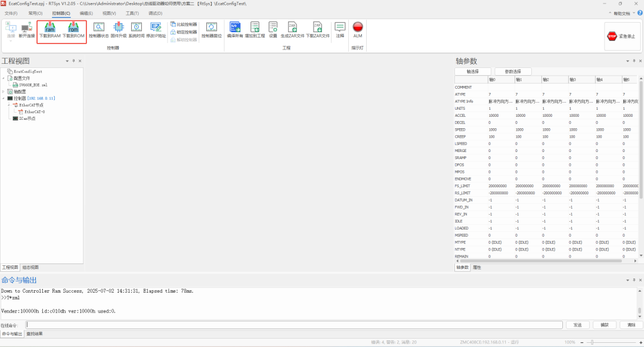The height and width of the screenshot is (347, 644).
Task: Open 命令与输出 panel options dropdown arrow
Action: pos(627,280)
